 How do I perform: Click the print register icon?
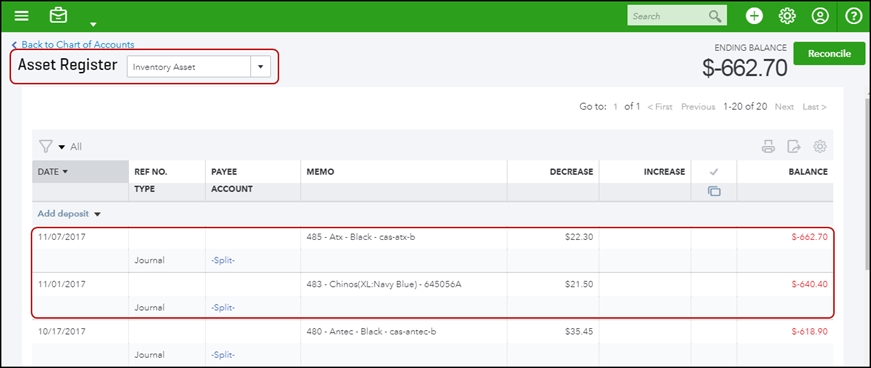[768, 147]
